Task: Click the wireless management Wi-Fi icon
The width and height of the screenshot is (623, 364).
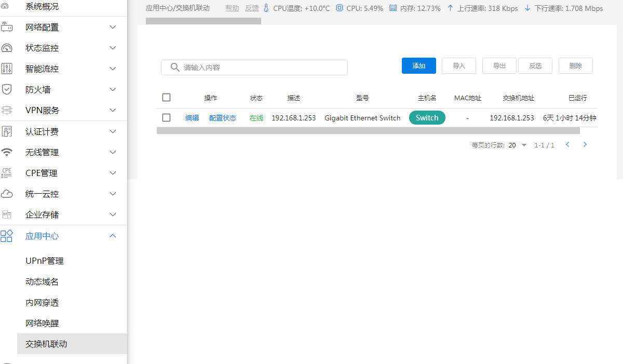Action: (7, 152)
